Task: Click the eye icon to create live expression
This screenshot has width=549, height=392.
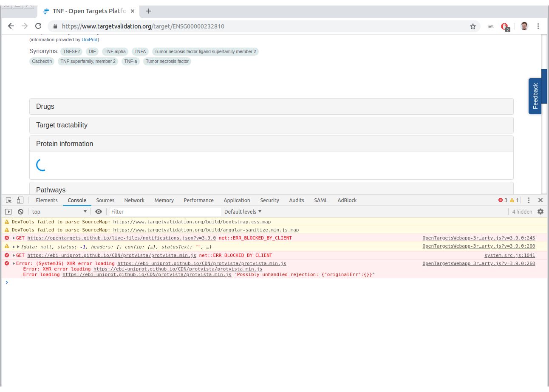Action: click(99, 212)
